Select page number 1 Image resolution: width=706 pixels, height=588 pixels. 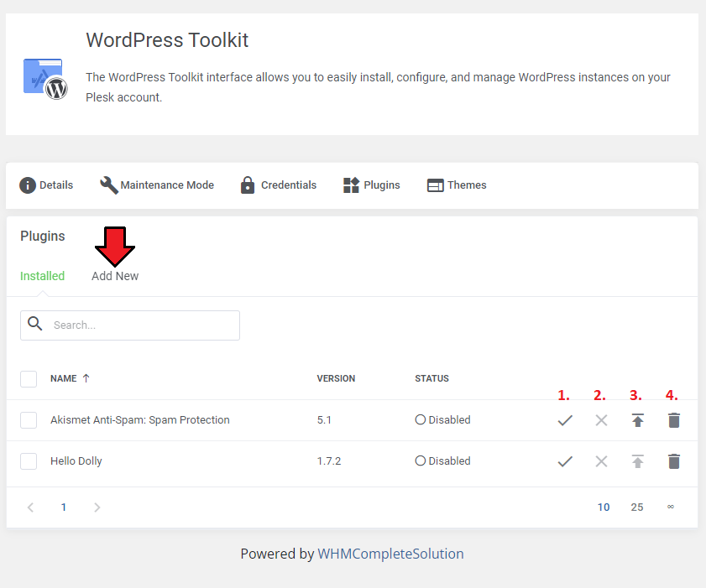coord(64,507)
